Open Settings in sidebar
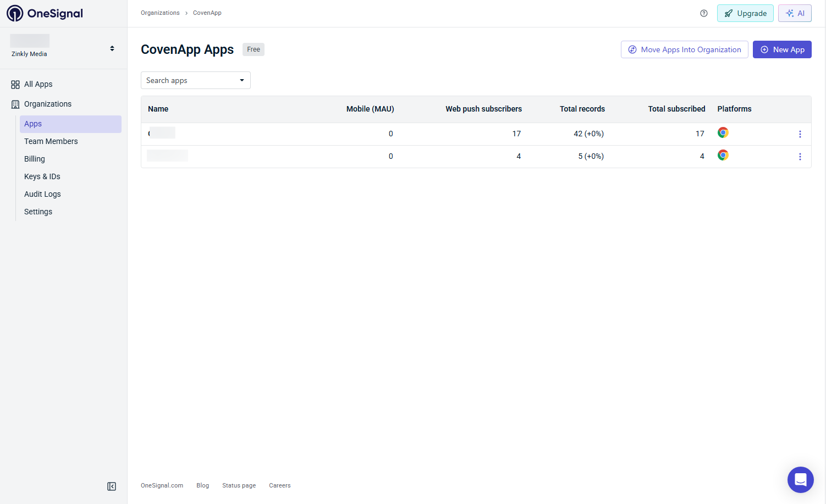The height and width of the screenshot is (504, 826). pyautogui.click(x=38, y=212)
